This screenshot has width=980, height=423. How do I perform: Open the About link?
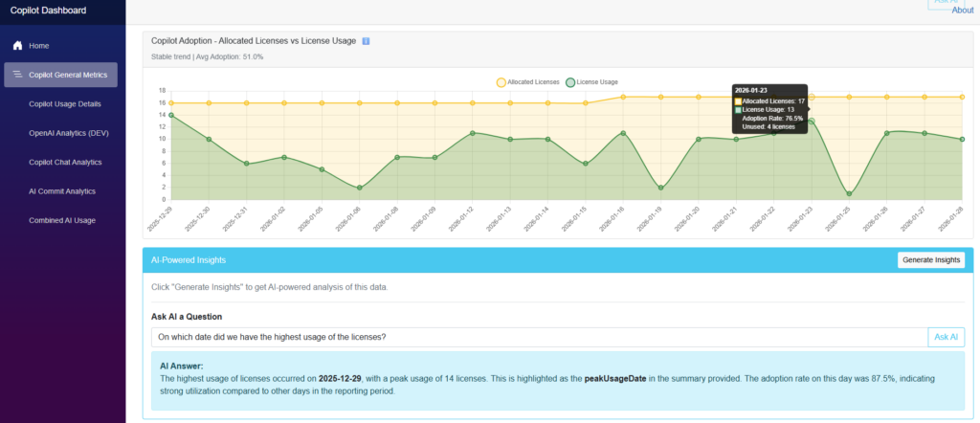pyautogui.click(x=962, y=11)
